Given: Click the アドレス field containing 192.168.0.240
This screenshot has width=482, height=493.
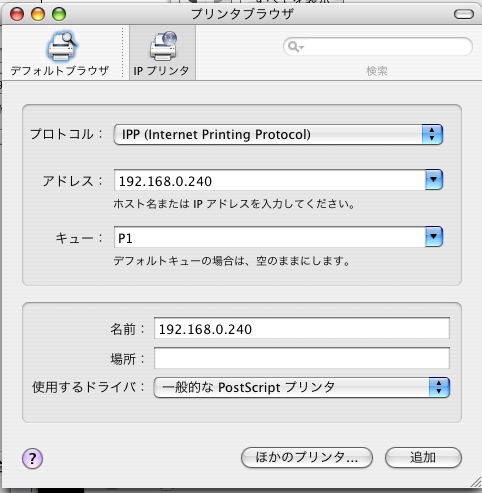Looking at the screenshot, I should pos(270,180).
